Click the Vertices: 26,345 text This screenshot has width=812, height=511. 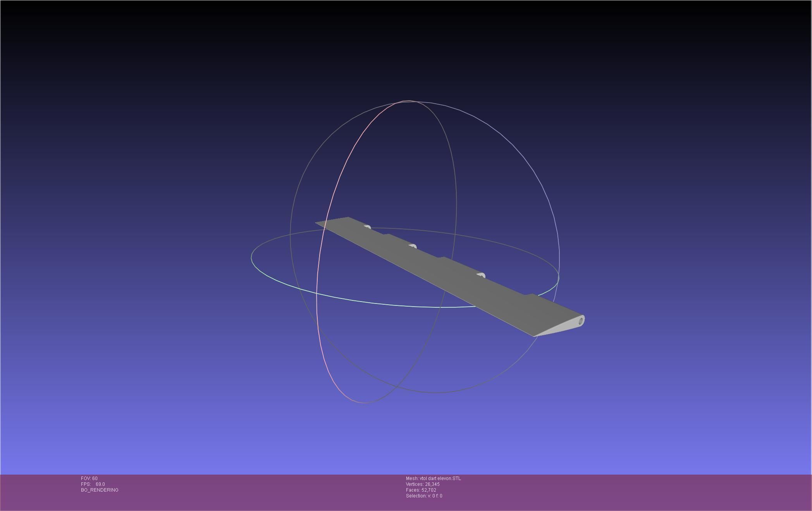(423, 484)
